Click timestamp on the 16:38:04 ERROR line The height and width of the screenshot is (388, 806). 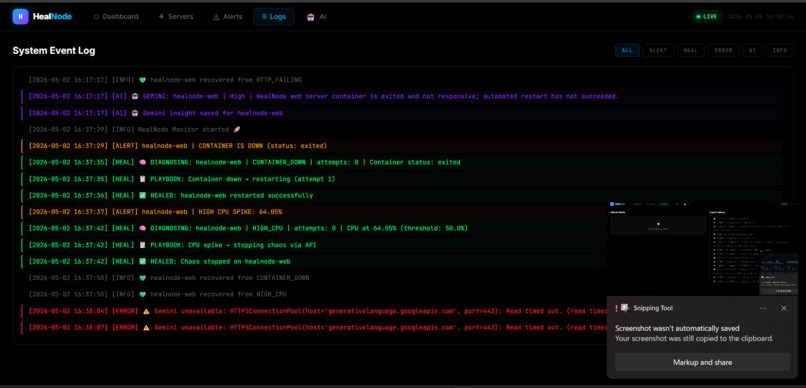tap(68, 311)
